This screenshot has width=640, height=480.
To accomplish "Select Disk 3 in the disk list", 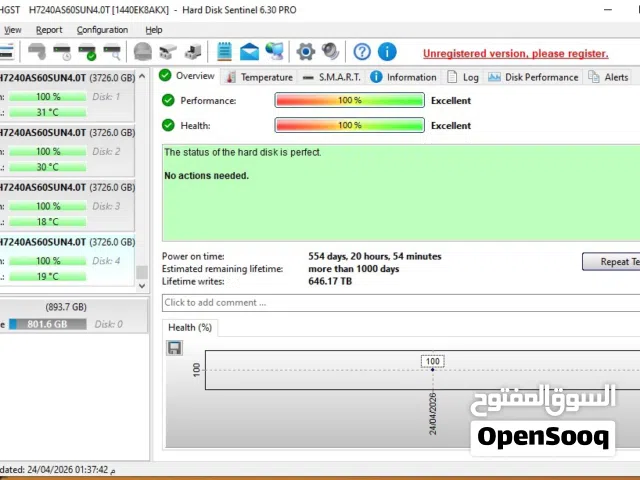I will 67,205.
